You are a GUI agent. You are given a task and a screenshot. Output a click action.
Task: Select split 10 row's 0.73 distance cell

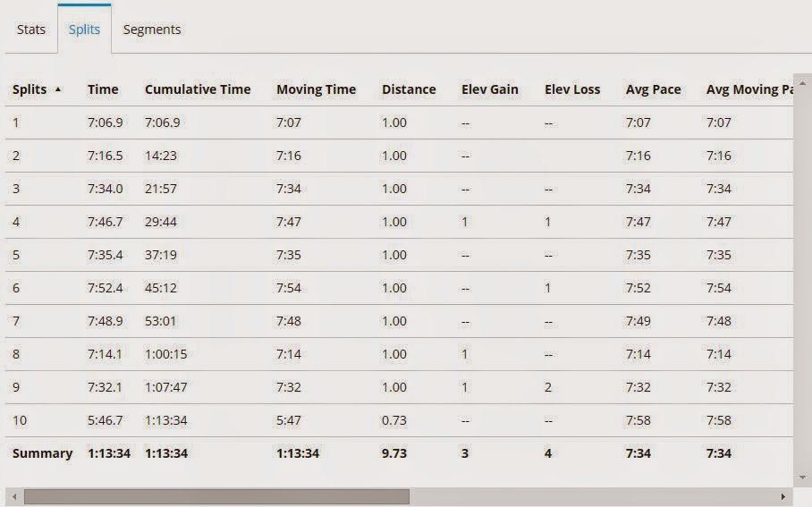tap(394, 420)
